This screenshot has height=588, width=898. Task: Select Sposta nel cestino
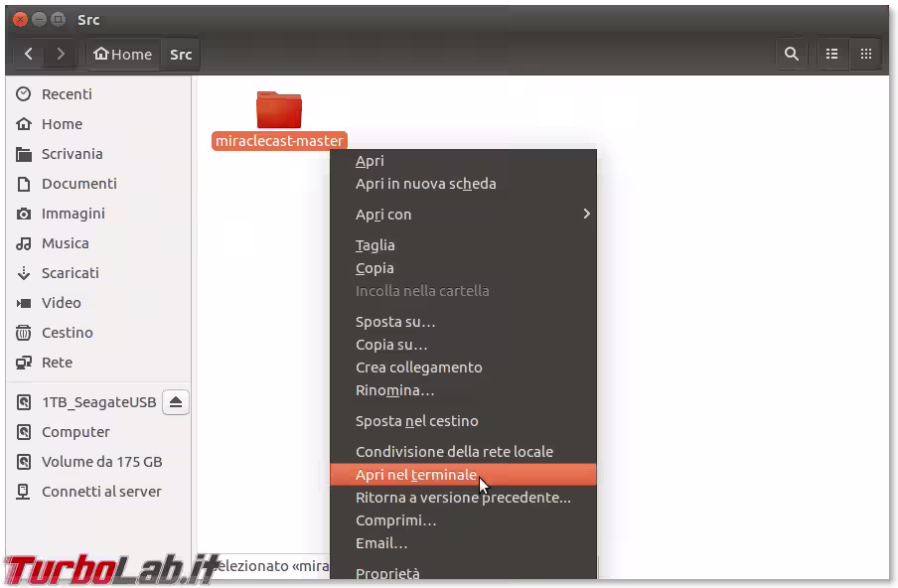click(x=463, y=421)
